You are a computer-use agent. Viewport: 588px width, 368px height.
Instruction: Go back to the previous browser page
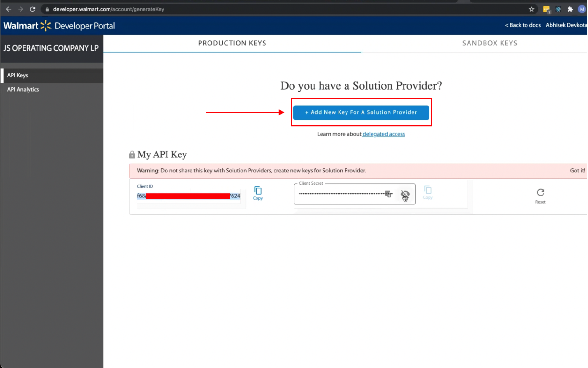(x=9, y=9)
